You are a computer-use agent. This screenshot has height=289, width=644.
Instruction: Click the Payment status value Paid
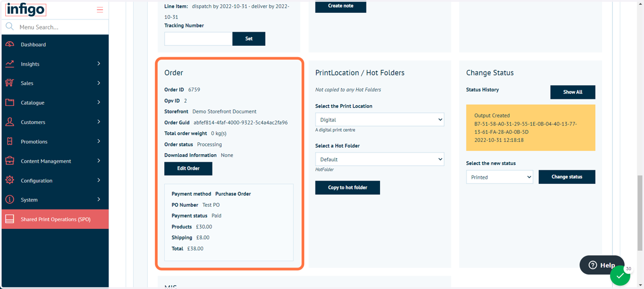point(216,215)
